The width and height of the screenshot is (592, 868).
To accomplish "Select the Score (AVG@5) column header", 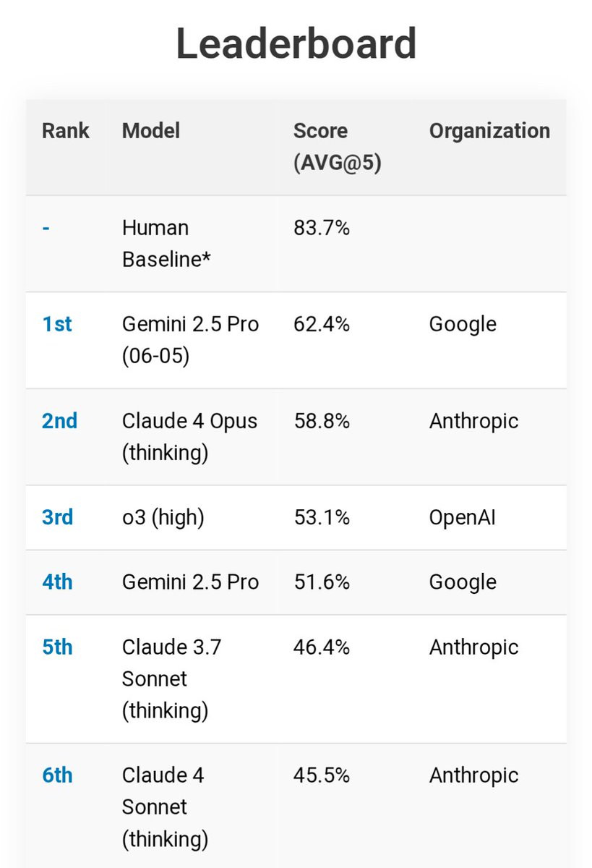I will 337,147.
